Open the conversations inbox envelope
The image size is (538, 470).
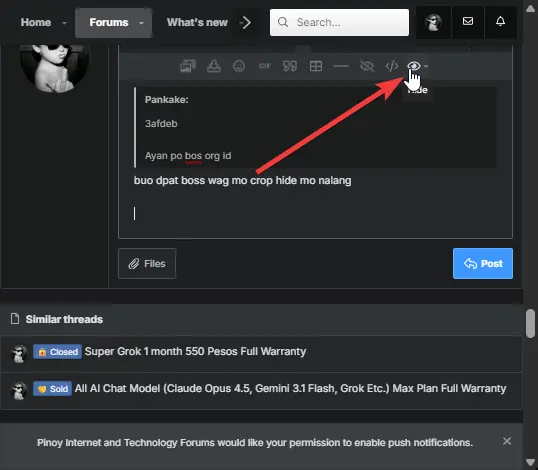point(468,21)
